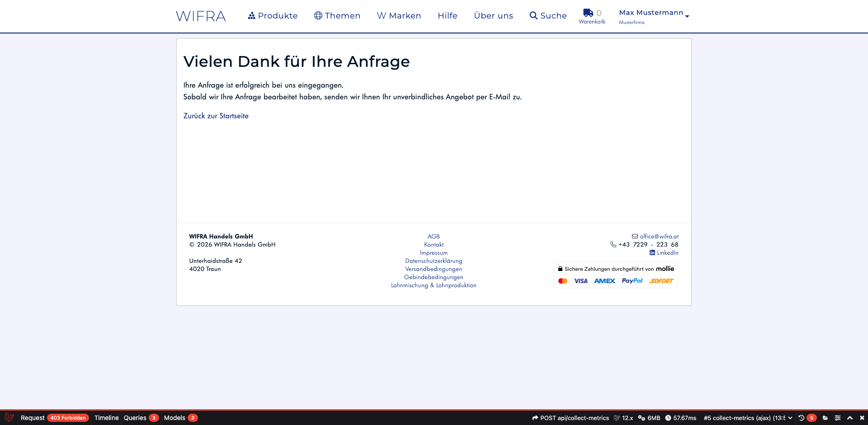Open the Produkte menu
This screenshot has width=868, height=425.
tap(273, 16)
